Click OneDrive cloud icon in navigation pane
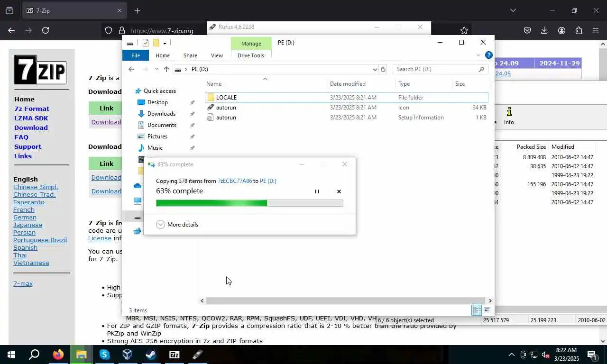This screenshot has height=364, width=607. pos(138,186)
